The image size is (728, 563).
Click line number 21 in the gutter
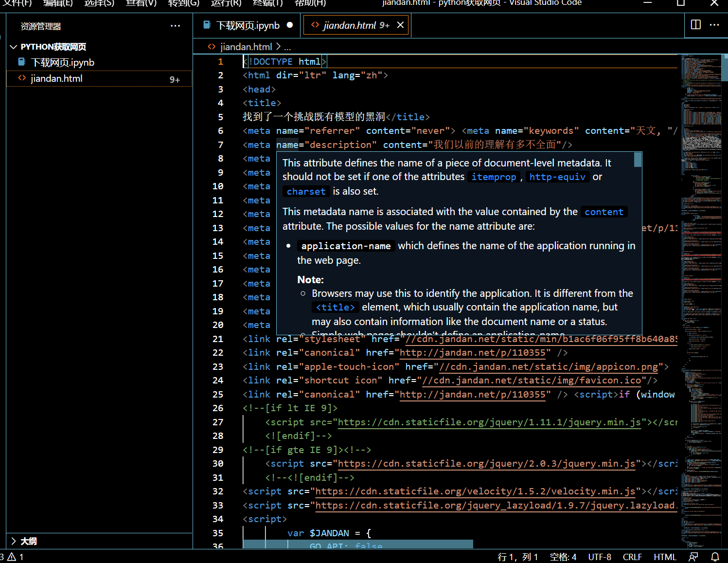coord(218,339)
